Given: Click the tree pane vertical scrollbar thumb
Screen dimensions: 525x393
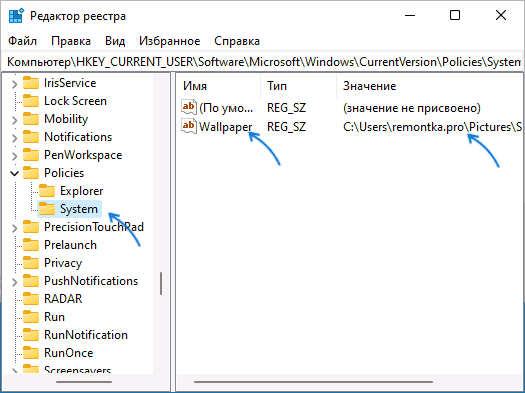Looking at the screenshot, I should [x=161, y=283].
